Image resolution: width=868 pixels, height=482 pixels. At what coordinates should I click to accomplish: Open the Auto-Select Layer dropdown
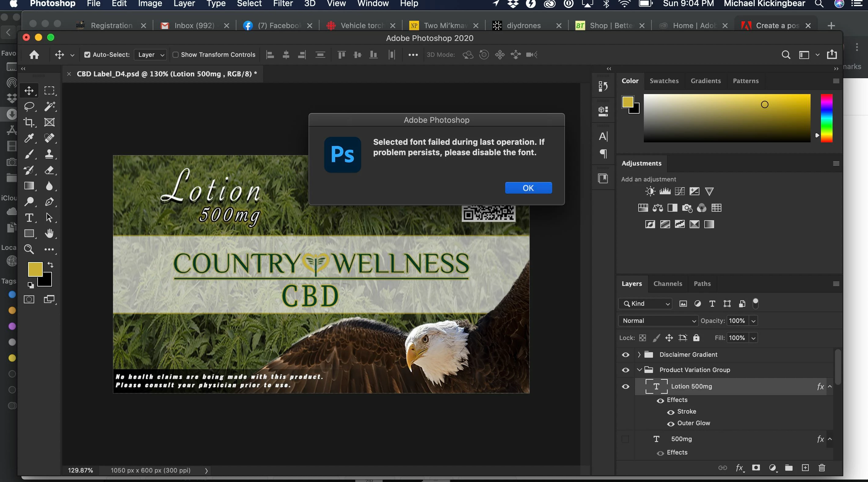pyautogui.click(x=150, y=55)
